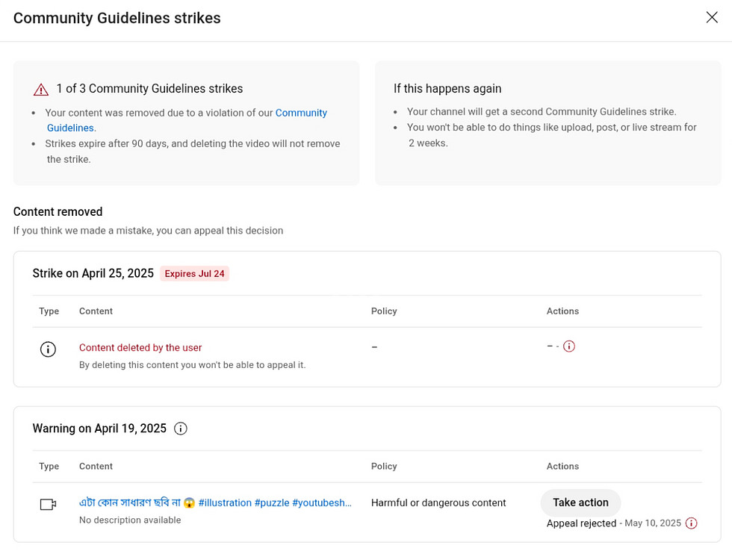Click the If this happens again heading

(447, 88)
